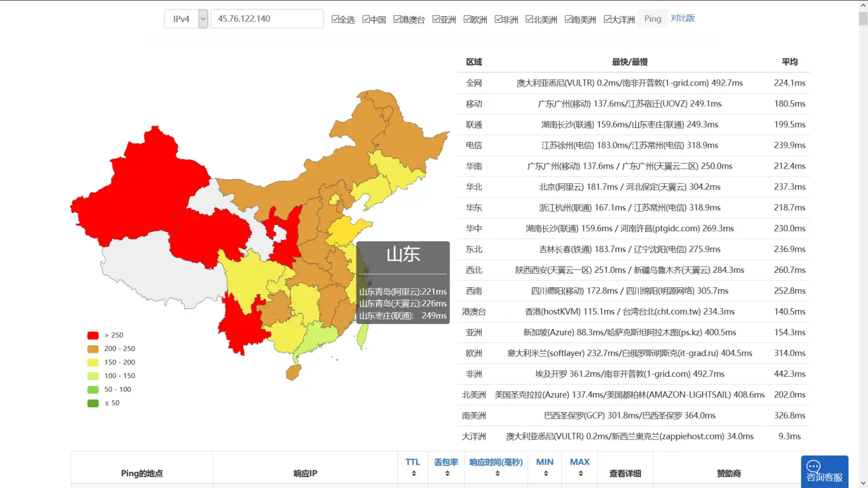Screen dimensions: 868x488
Task: Click the 咨询客服 chat support icon
Action: point(824,471)
